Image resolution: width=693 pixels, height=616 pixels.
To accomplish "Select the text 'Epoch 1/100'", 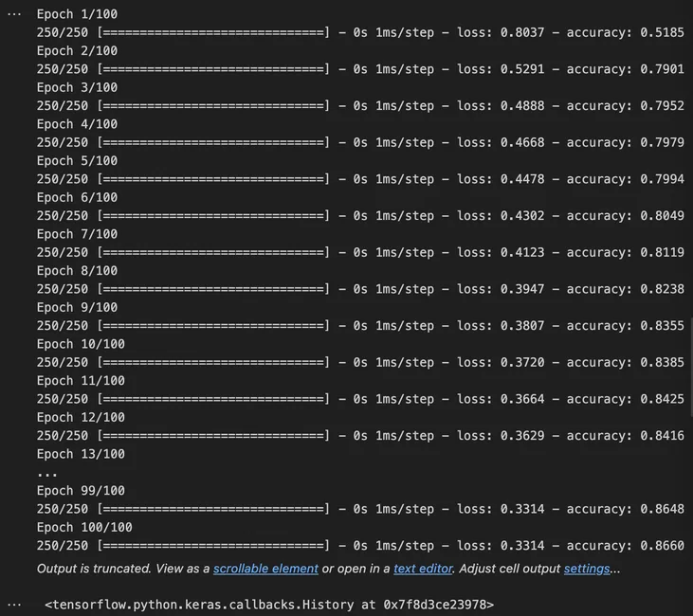I will tap(77, 14).
